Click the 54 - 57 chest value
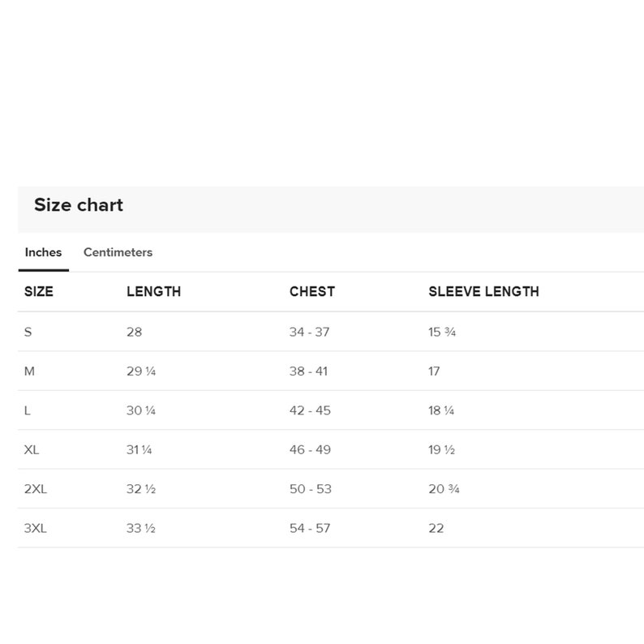Viewport: 644px width, 644px height. click(310, 528)
